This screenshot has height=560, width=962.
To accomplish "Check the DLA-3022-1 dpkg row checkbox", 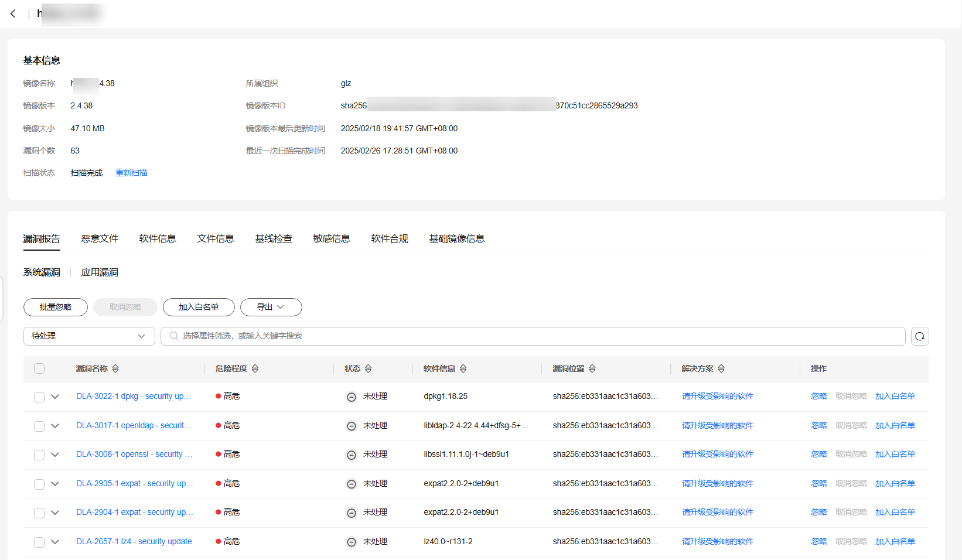I will point(39,397).
